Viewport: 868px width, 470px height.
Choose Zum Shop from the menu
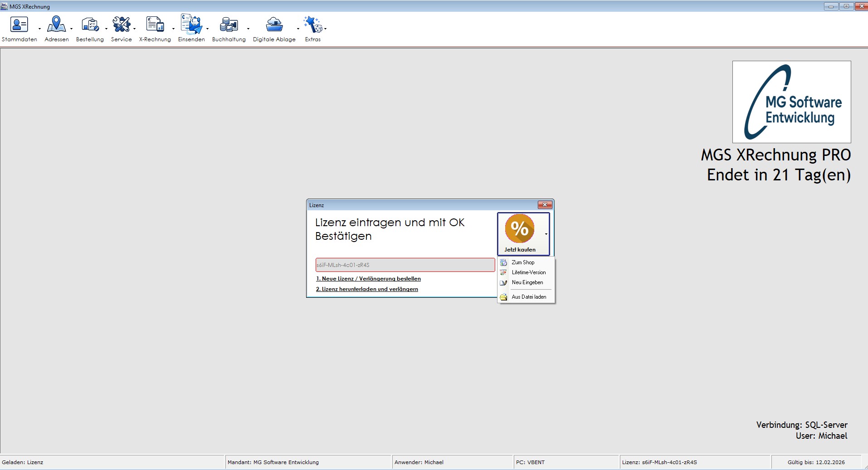click(523, 262)
